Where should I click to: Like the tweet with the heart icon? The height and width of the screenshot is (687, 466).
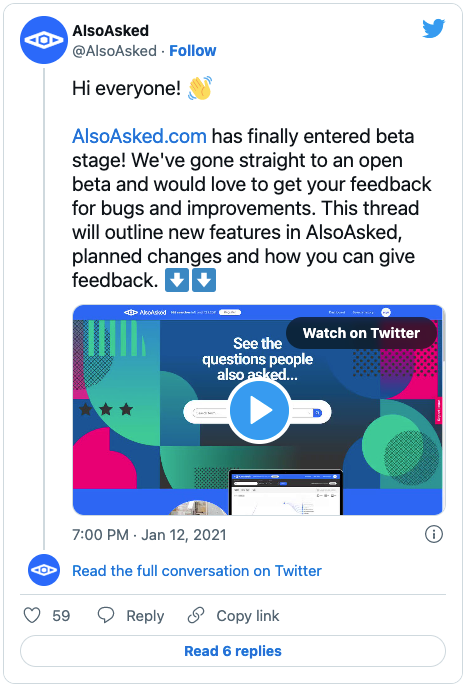click(32, 615)
